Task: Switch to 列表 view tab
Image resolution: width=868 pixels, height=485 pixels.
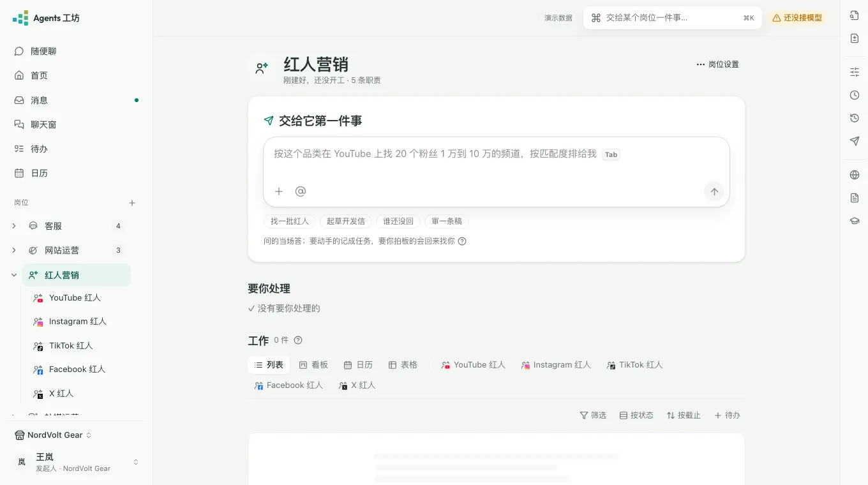Action: pyautogui.click(x=269, y=365)
